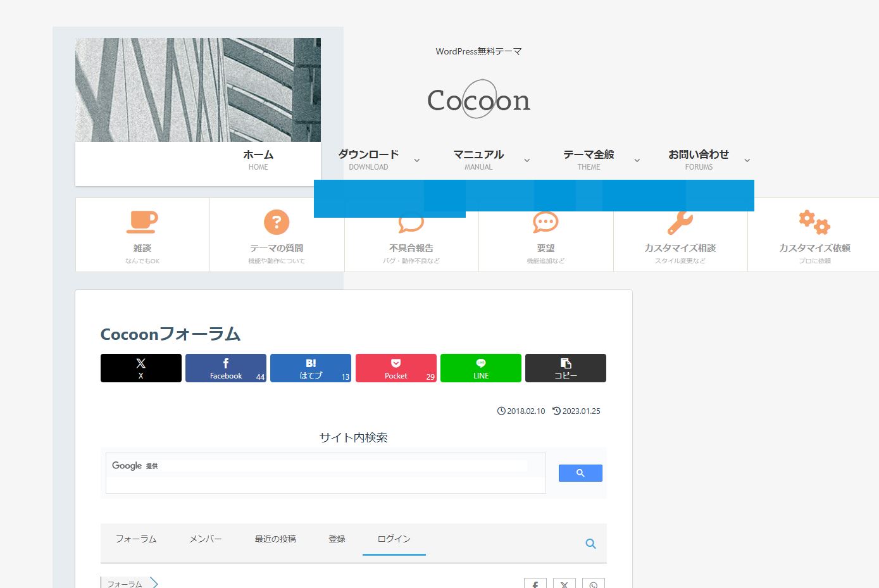Image resolution: width=879 pixels, height=588 pixels.
Task: Open the お問い合わせ FORUMS menu item
Action: point(699,160)
